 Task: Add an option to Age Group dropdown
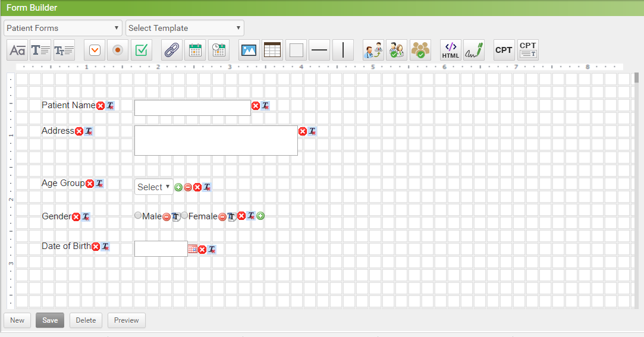tap(178, 187)
